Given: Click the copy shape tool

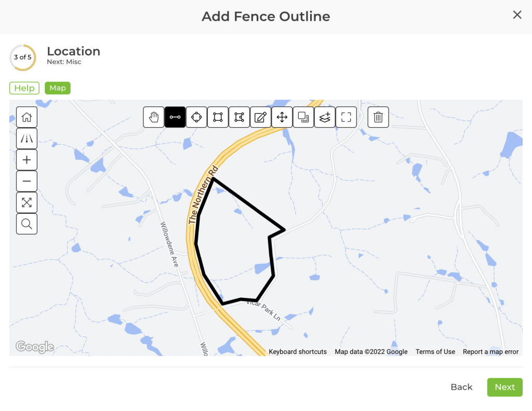Looking at the screenshot, I should coord(303,117).
